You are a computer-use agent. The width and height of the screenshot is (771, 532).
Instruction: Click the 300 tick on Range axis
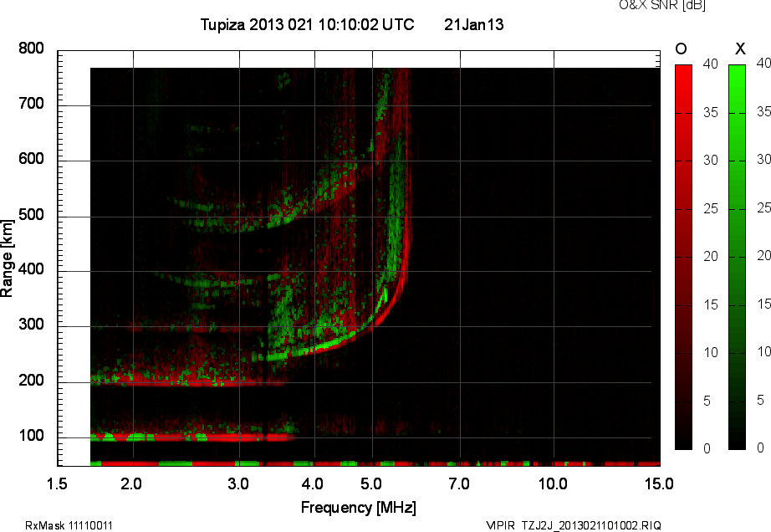(32, 325)
